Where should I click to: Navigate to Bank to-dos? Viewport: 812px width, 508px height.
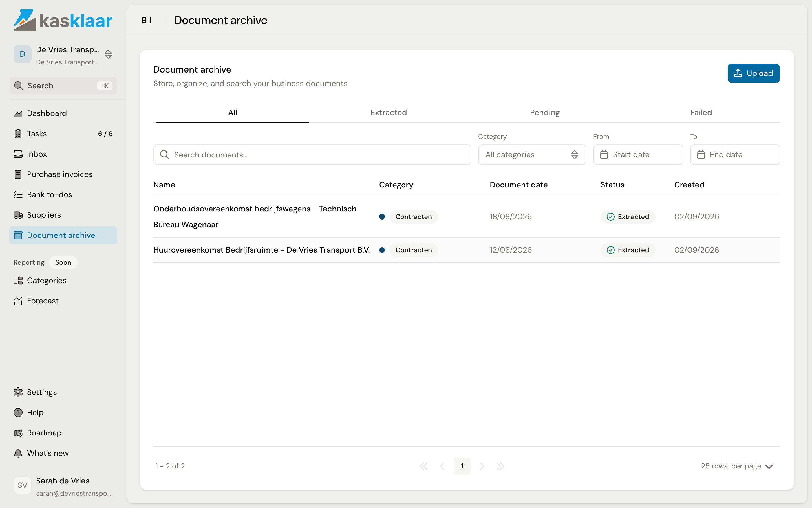[x=63, y=194]
